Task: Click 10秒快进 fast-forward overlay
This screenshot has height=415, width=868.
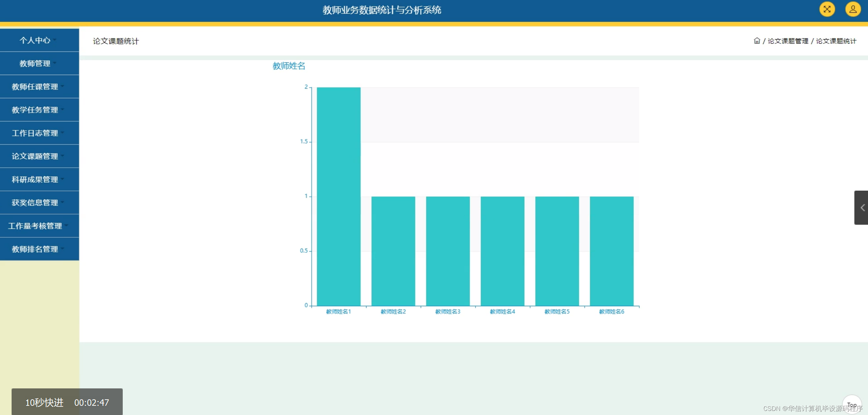Action: [x=44, y=402]
